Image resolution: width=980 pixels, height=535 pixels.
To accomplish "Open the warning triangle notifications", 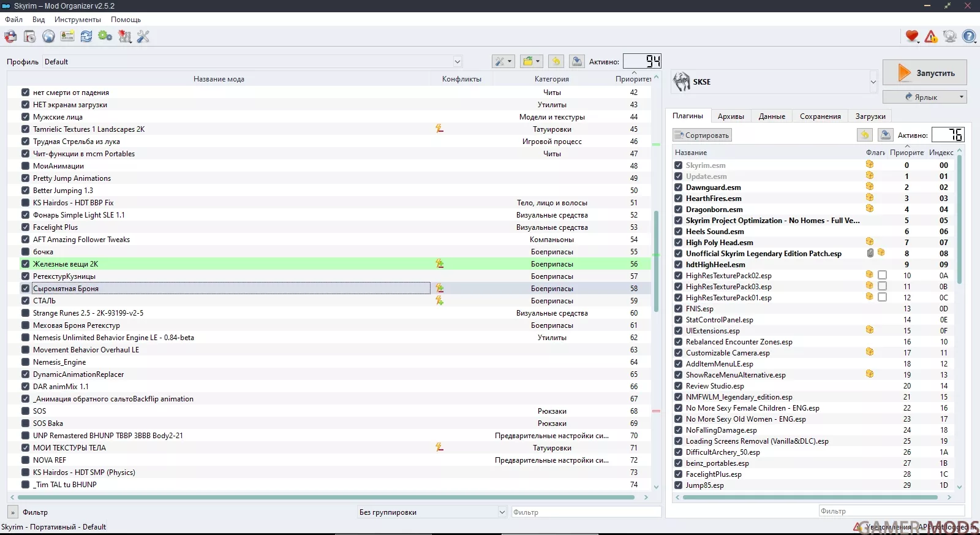I will [931, 37].
